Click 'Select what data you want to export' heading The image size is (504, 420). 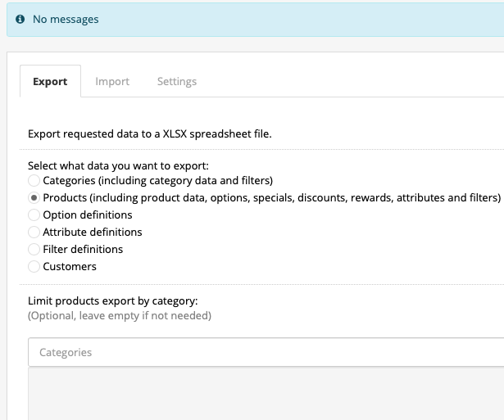pos(118,166)
